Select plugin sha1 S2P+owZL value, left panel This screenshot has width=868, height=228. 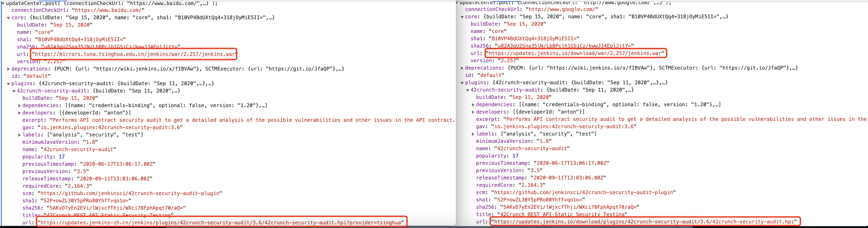86,201
